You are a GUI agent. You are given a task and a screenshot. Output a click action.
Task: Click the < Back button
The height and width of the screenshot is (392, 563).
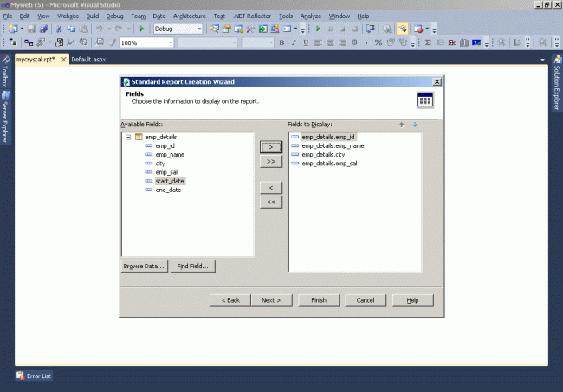[230, 300]
